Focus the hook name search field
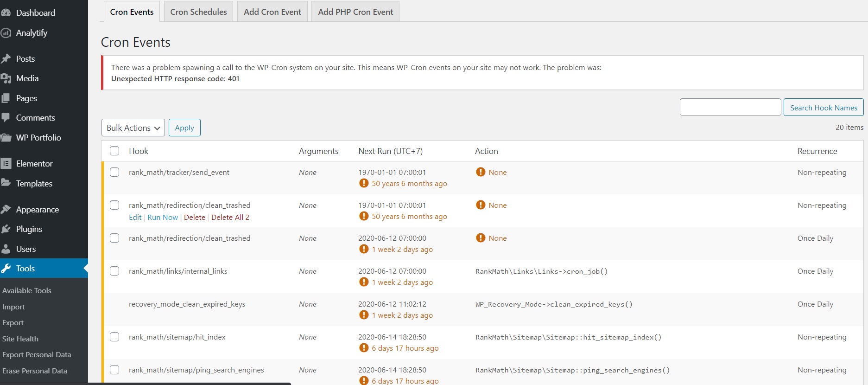The height and width of the screenshot is (385, 868). coord(730,107)
